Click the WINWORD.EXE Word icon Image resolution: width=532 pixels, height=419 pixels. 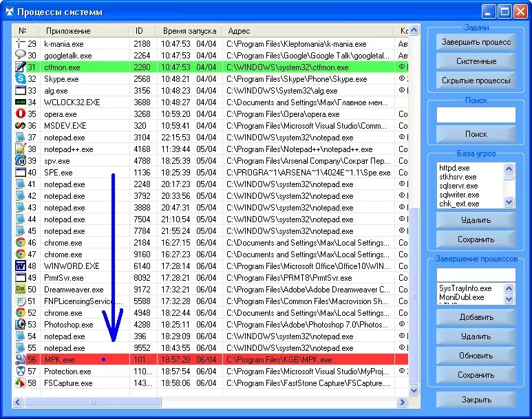21,266
